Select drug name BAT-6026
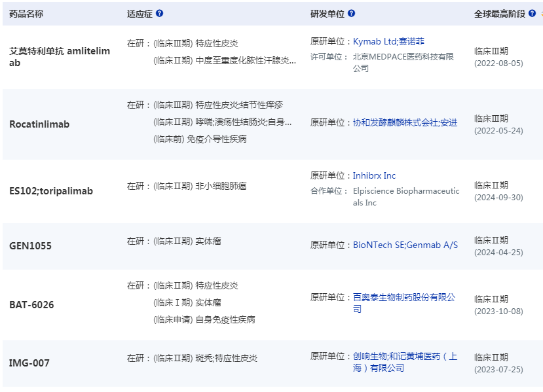The width and height of the screenshot is (543, 392). 31,305
